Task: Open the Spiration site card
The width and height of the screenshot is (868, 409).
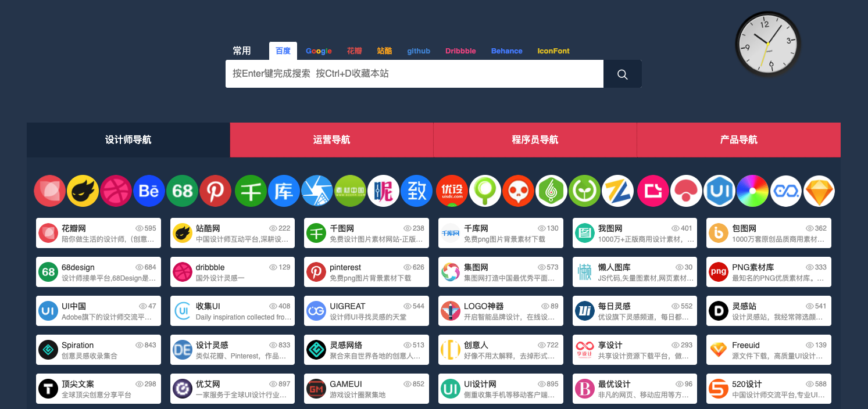Action: coord(98,350)
